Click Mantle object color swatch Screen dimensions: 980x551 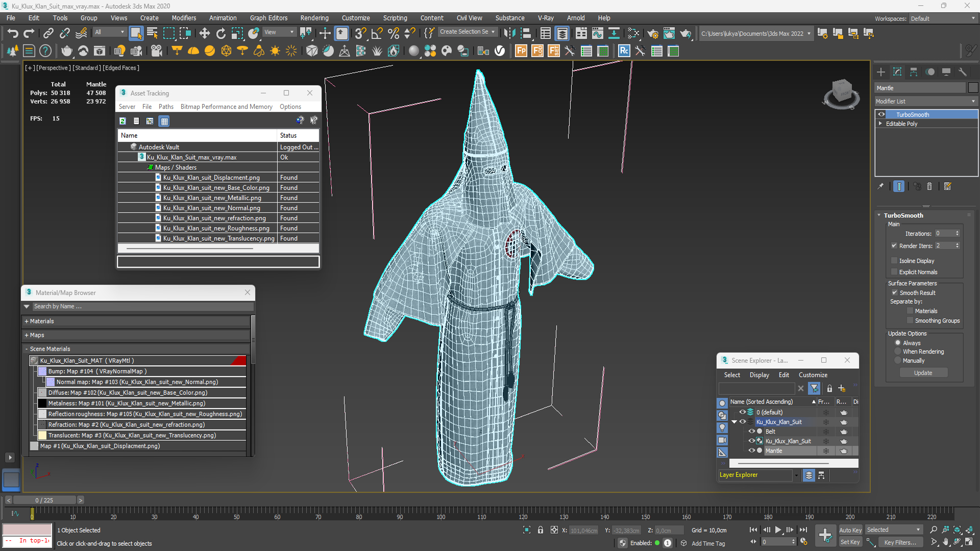973,88
